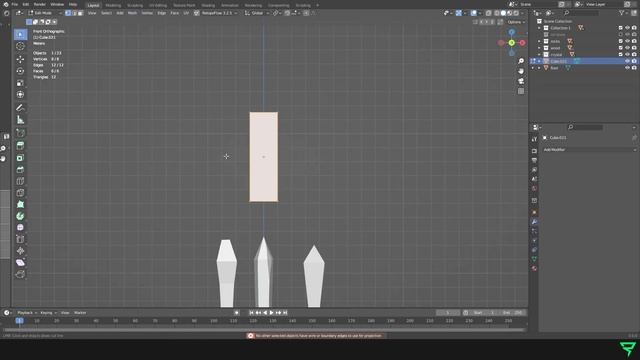
Task: Open the Render menu
Action: [x=40, y=4]
